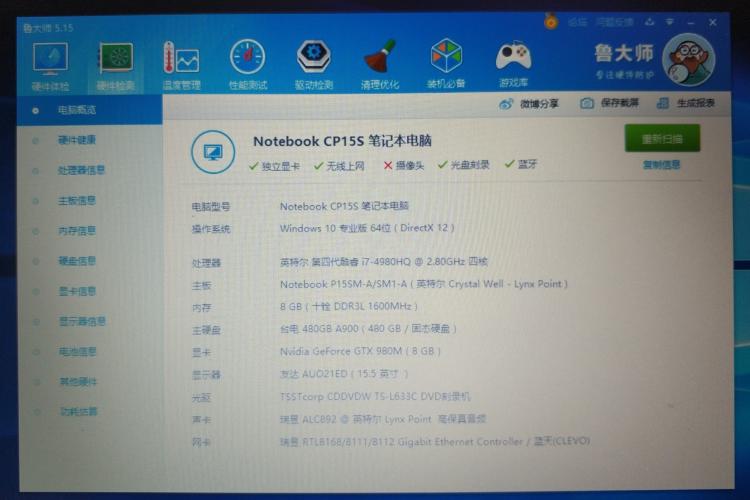Click 光盘刻录 feature check label
Viewport: 750px width, 500px height.
(x=463, y=165)
